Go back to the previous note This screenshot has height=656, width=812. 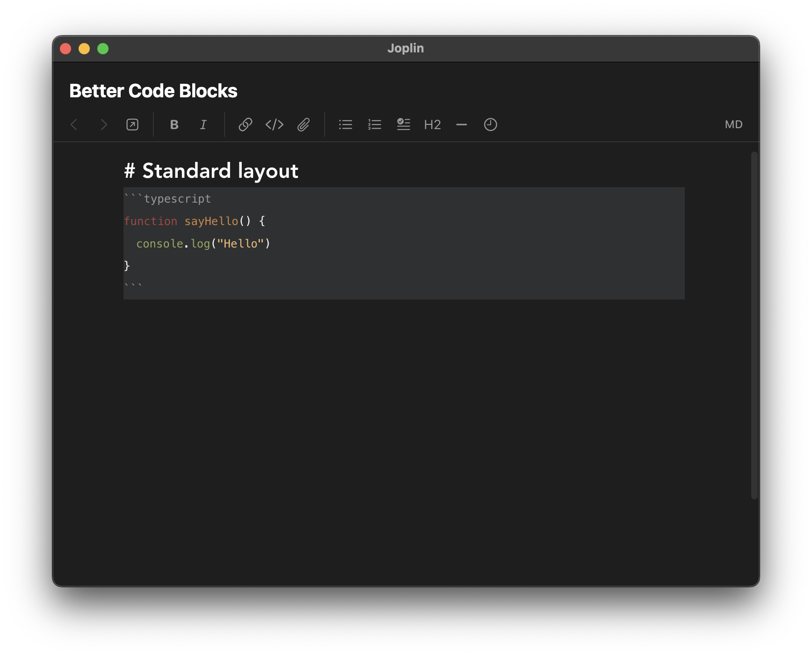tap(74, 124)
